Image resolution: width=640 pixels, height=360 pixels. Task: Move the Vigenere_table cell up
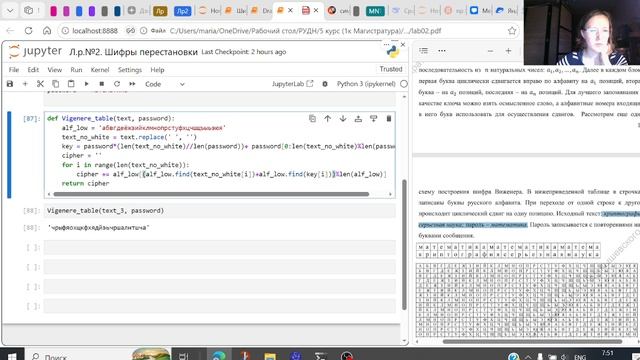click(327, 118)
